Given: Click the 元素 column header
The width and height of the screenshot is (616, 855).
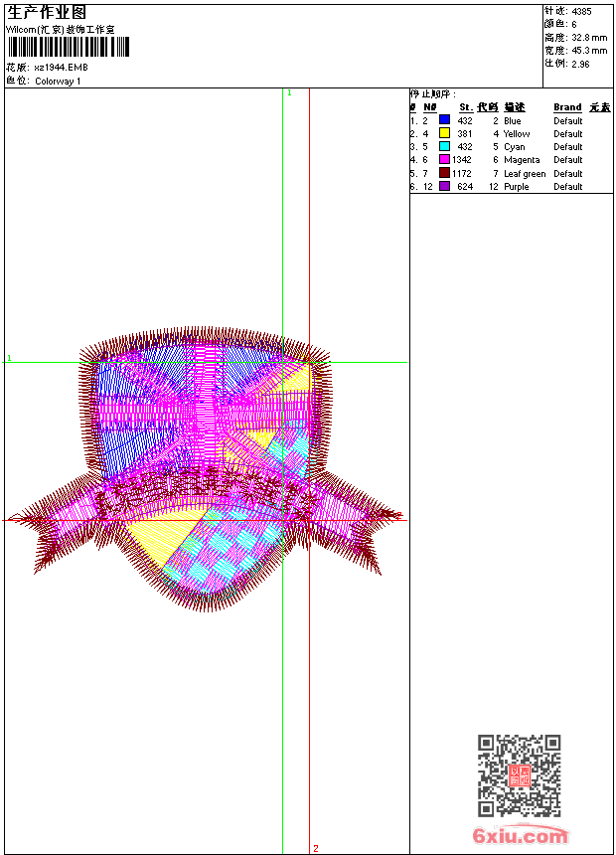Looking at the screenshot, I should [x=600, y=107].
